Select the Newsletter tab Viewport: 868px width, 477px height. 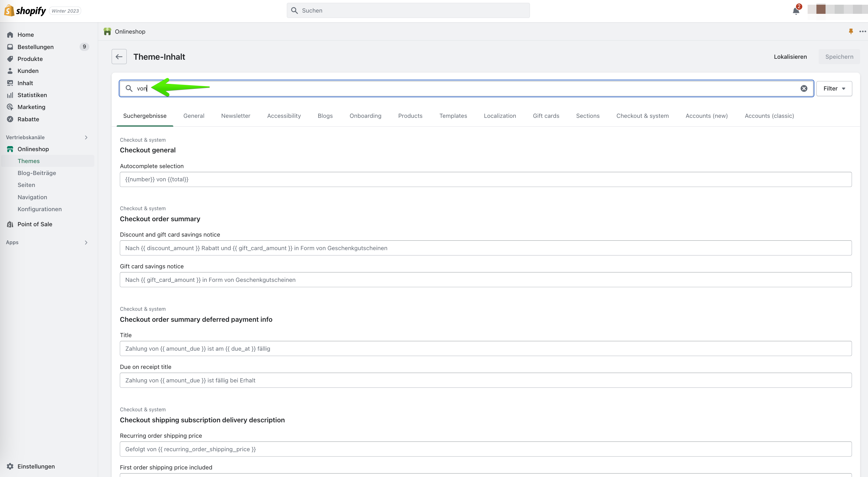pyautogui.click(x=236, y=116)
